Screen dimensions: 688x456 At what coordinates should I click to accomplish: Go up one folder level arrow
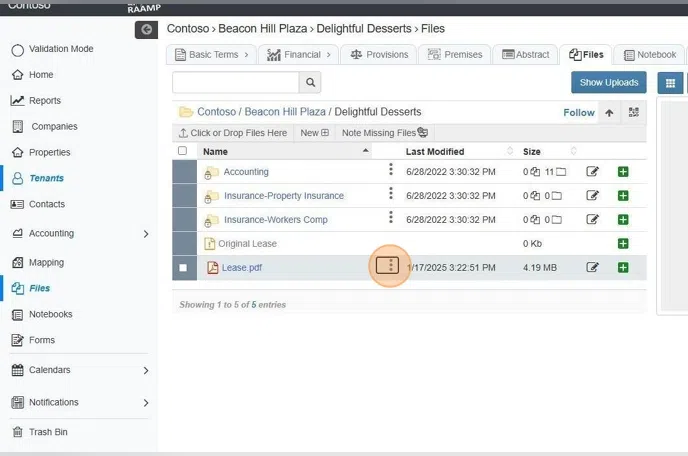(x=609, y=113)
